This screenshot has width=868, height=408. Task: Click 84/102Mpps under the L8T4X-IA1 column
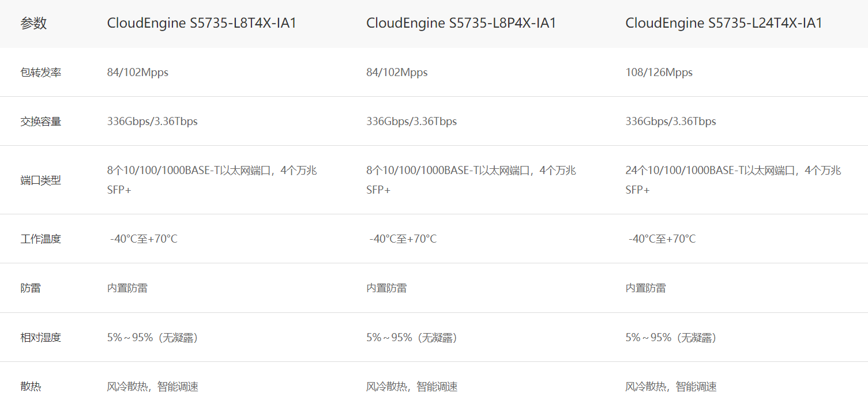137,73
